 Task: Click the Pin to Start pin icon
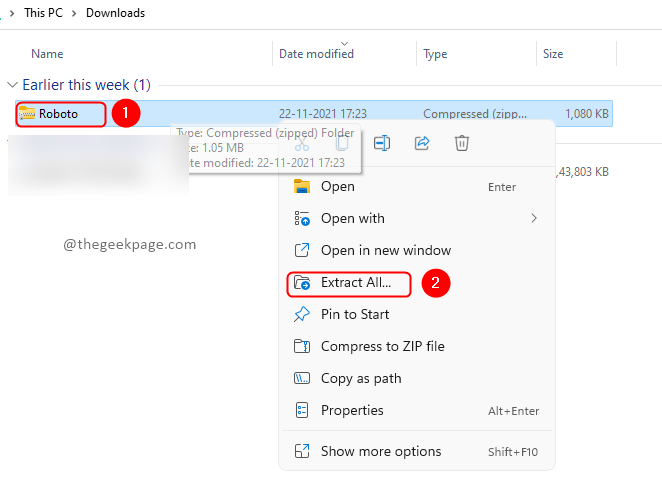[302, 314]
